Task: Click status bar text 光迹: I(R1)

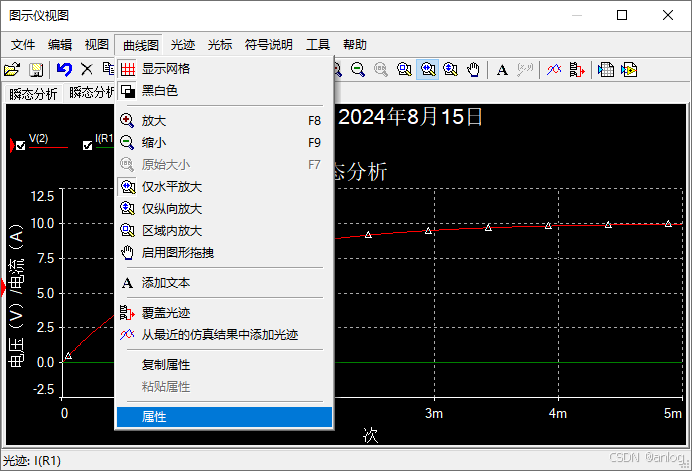Action: (x=32, y=461)
